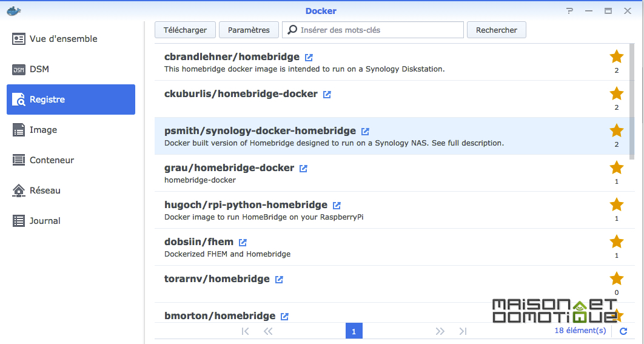Open external link for bmorton/homebridge
The height and width of the screenshot is (344, 644).
(284, 316)
